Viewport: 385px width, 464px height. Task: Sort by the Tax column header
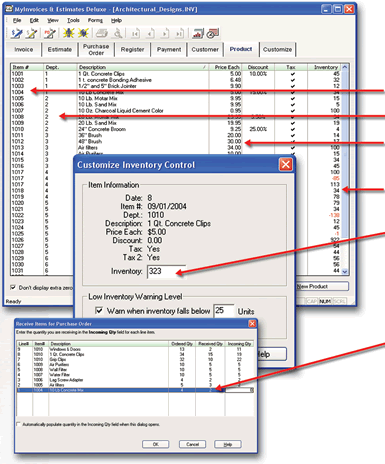coord(291,67)
